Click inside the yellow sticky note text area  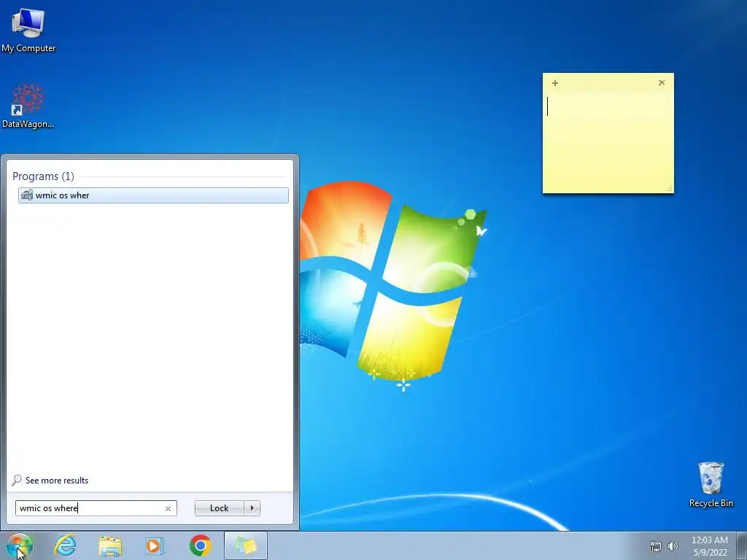[608, 139]
